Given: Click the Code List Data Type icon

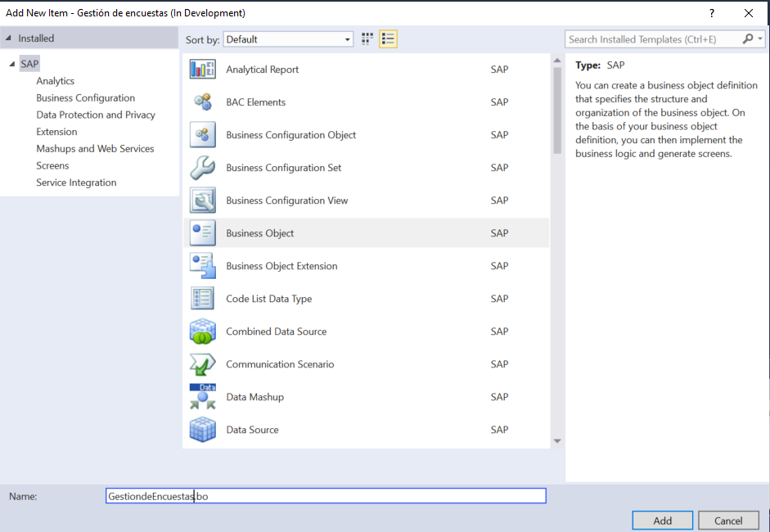Looking at the screenshot, I should click(x=202, y=299).
